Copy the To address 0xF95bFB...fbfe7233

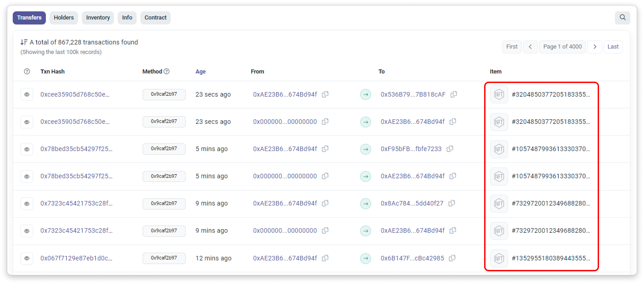click(x=450, y=149)
